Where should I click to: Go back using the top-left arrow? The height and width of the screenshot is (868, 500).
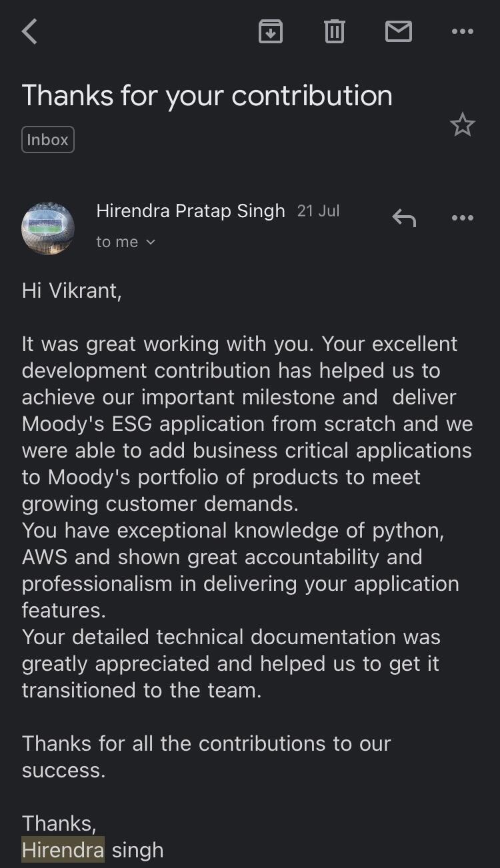29,31
